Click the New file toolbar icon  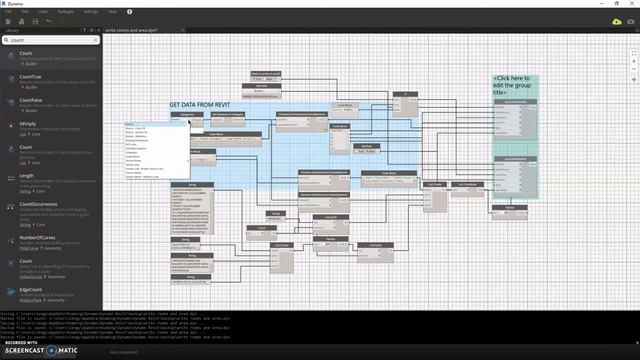(x=8, y=21)
